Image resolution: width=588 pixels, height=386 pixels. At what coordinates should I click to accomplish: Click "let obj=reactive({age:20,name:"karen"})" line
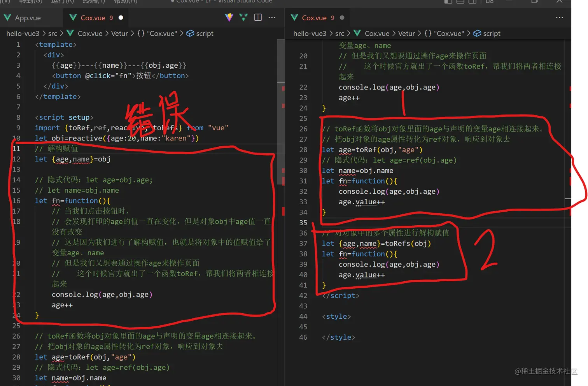(x=117, y=138)
